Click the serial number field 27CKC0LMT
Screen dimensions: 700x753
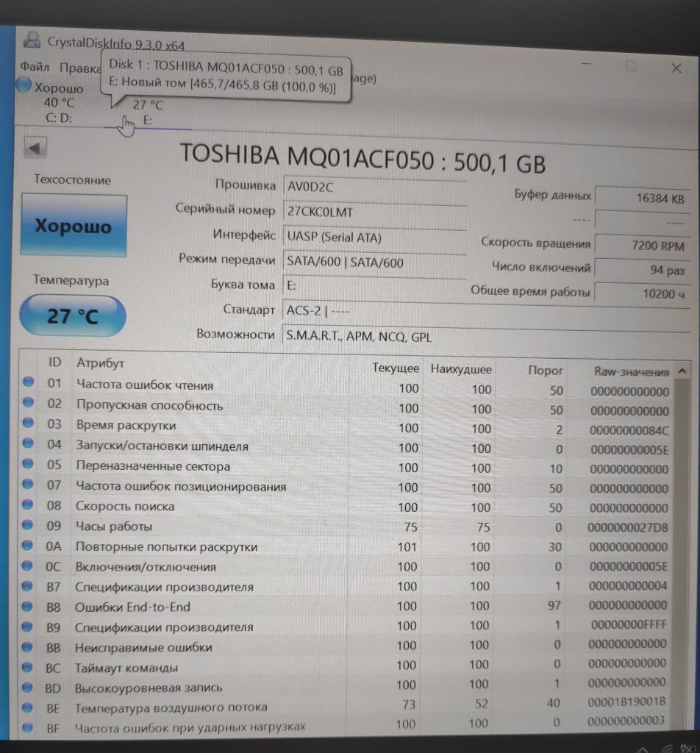point(374,213)
